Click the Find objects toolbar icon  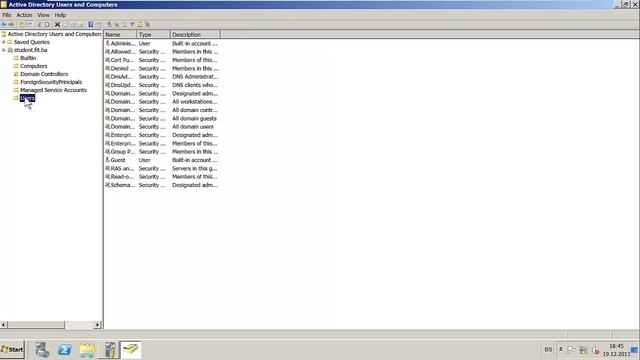click(x=140, y=24)
